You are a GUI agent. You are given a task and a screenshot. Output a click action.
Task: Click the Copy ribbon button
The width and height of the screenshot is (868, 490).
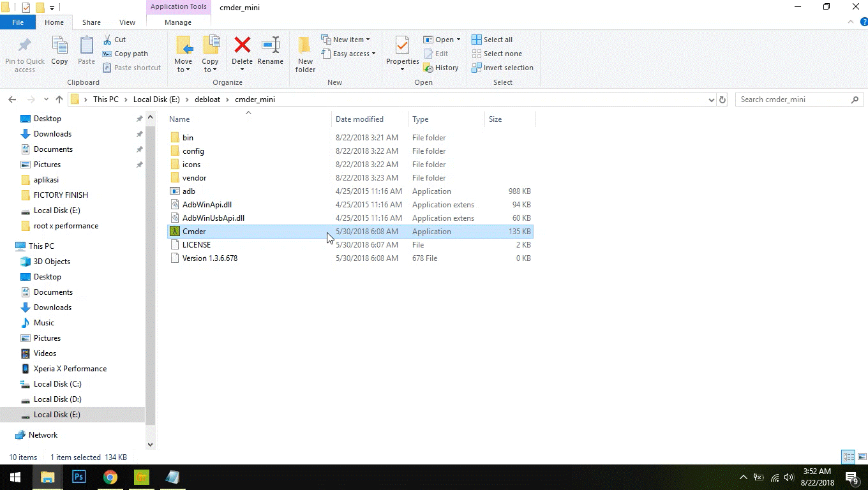point(59,51)
